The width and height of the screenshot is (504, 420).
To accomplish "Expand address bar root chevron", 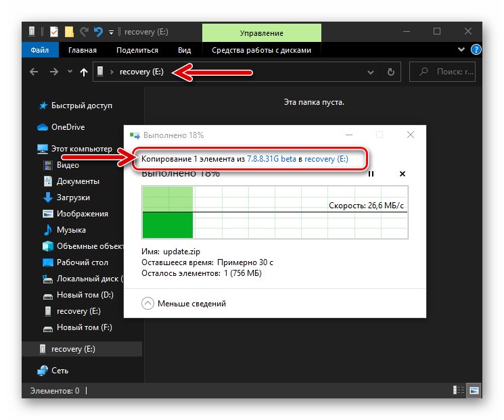I will tap(112, 72).
